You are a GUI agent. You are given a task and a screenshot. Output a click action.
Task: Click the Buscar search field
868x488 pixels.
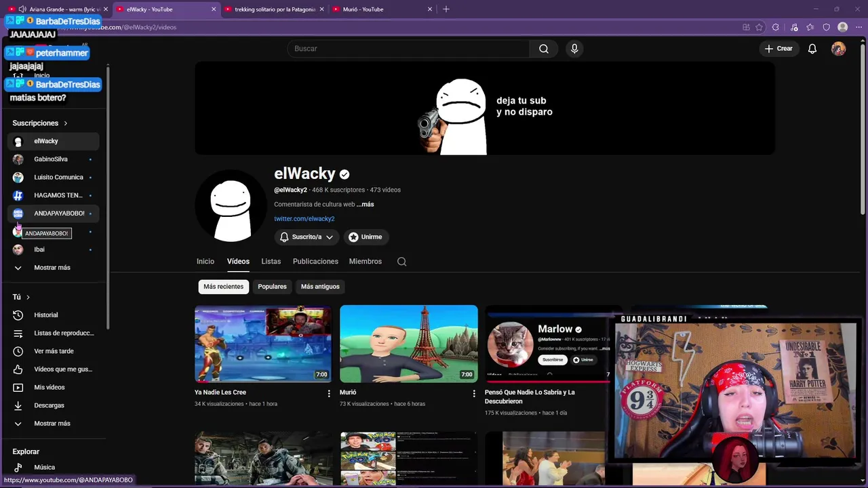point(408,49)
